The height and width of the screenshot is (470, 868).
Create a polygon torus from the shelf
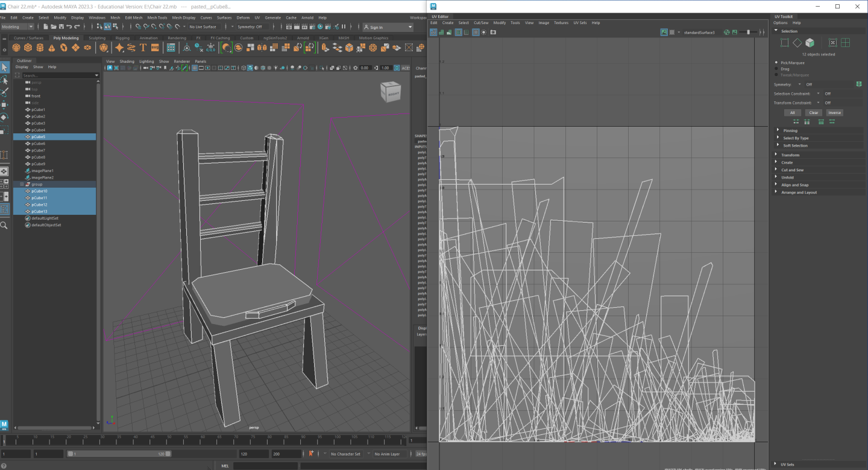pos(64,48)
